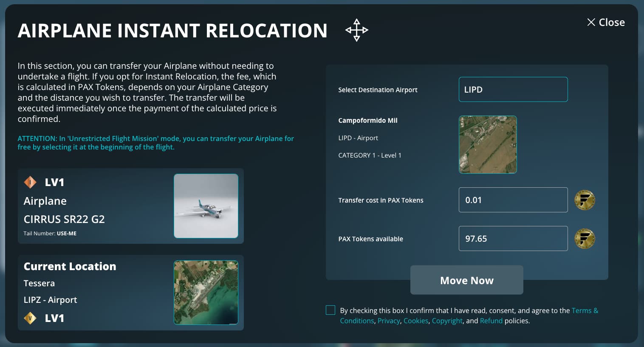Screen dimensions: 644x347
Task: Click the Select Destination Airport field
Action: [513, 90]
